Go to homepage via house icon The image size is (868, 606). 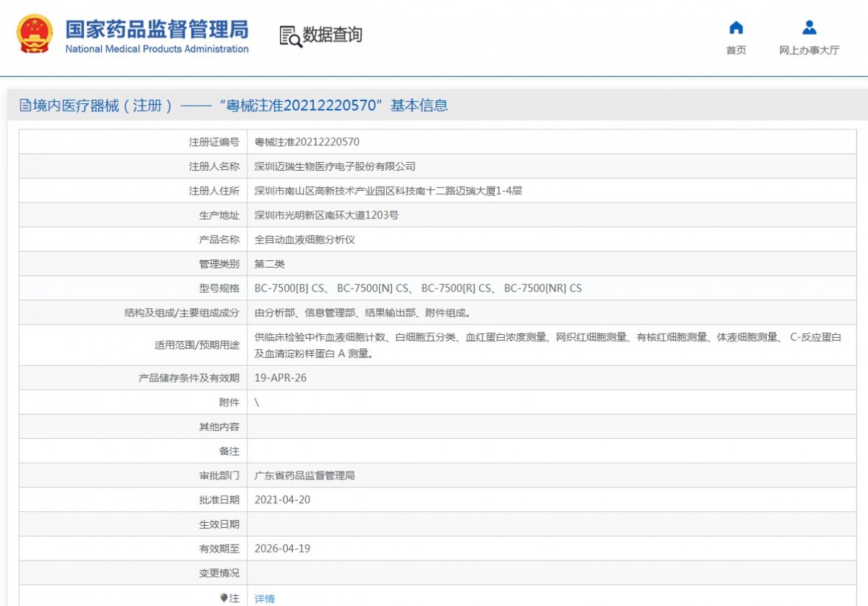click(736, 28)
